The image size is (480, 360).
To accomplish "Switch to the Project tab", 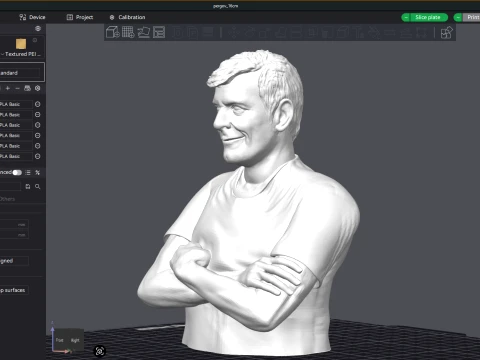I will point(80,17).
